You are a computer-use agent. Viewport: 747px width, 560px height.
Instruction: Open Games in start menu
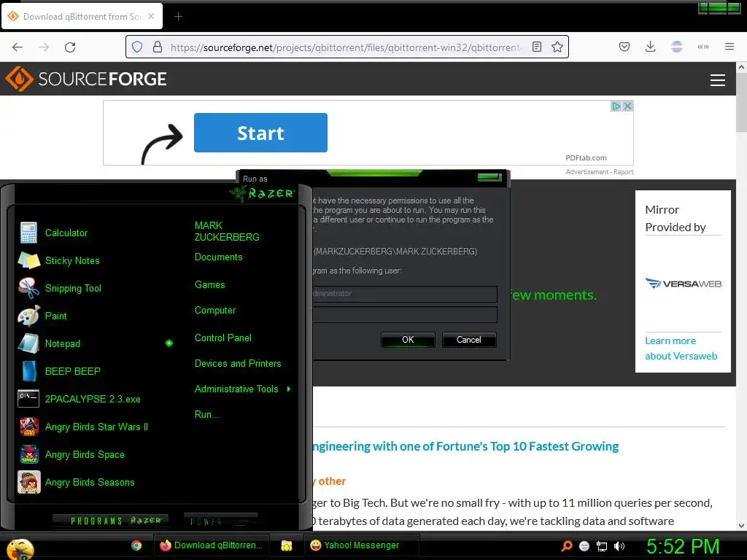[x=209, y=285]
